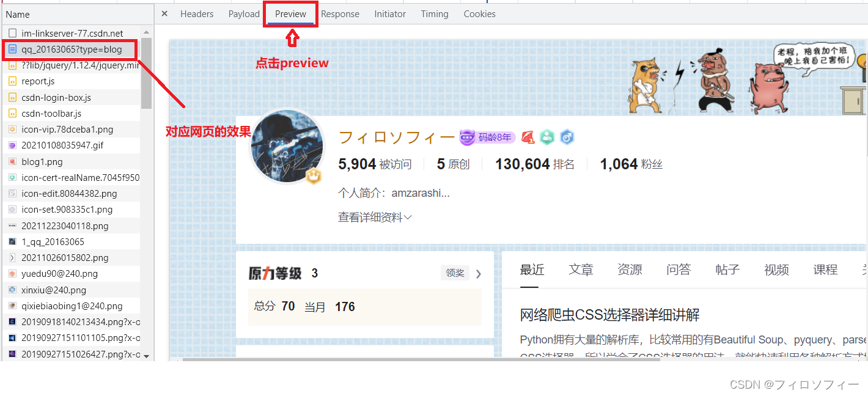Click image icon of 20190918140213434.png
Viewport: 868px width, 396px height.
click(12, 322)
